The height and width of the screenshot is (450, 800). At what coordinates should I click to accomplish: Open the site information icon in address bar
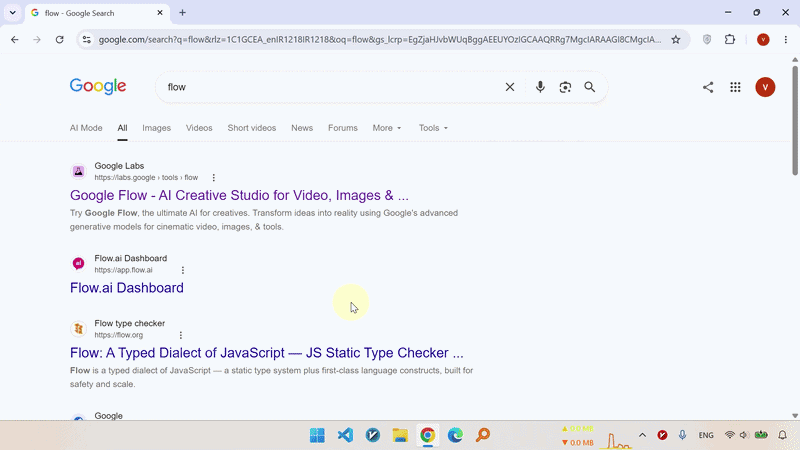coord(87,39)
